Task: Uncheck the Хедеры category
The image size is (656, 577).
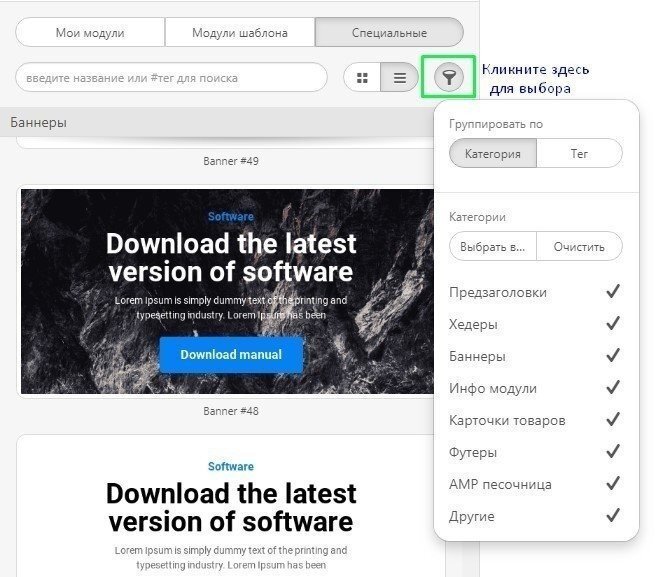Action: coord(613,324)
